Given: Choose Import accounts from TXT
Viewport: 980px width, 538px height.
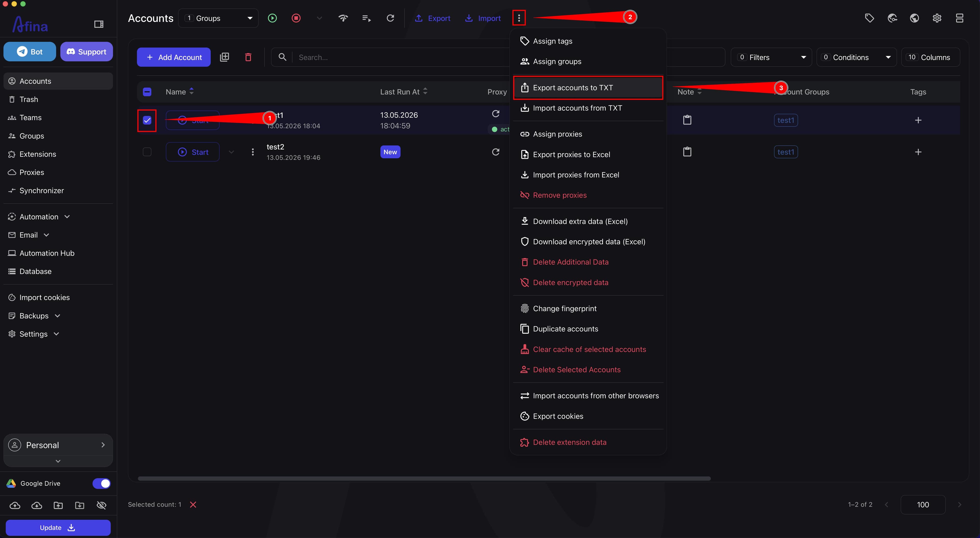Looking at the screenshot, I should click(588, 108).
